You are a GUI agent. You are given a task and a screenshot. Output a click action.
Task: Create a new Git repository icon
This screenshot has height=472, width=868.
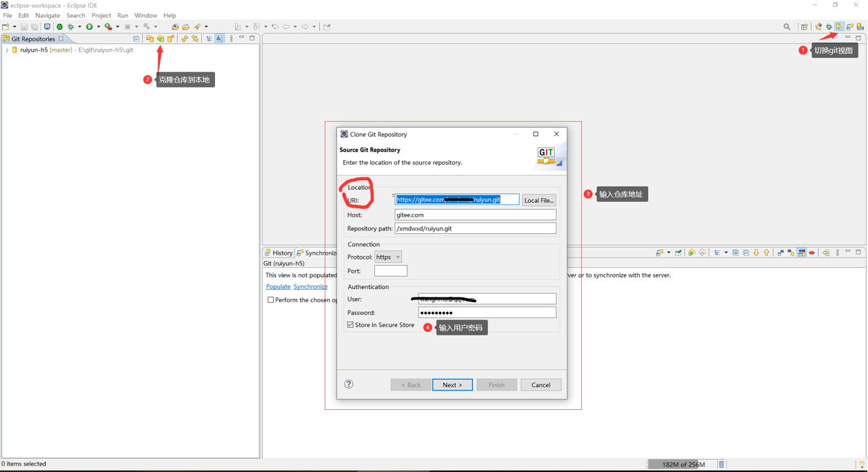click(171, 39)
